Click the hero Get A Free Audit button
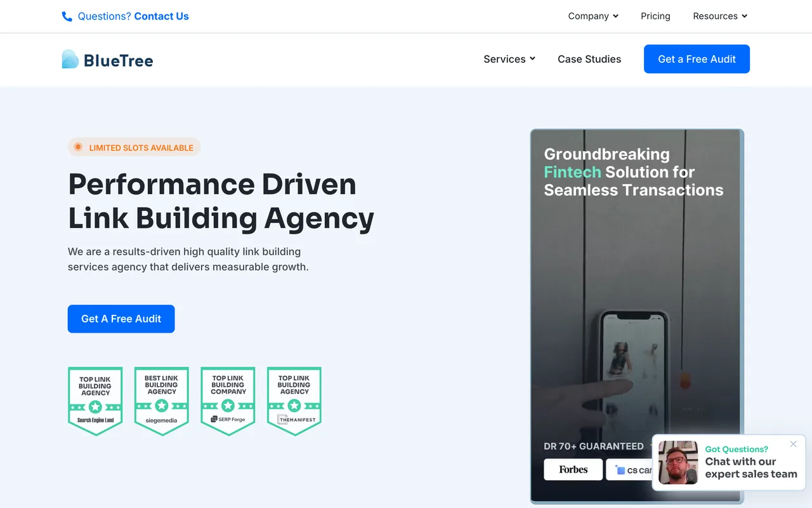The image size is (812, 508). click(x=121, y=319)
